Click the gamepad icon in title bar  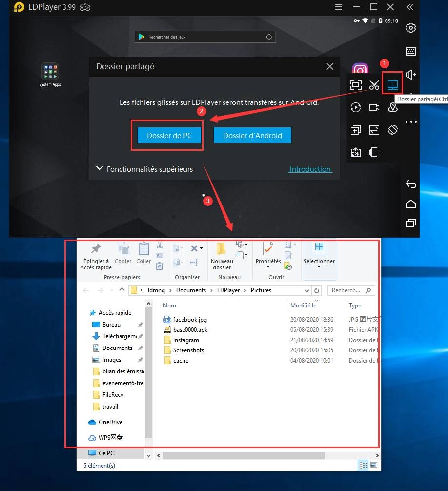(x=85, y=7)
